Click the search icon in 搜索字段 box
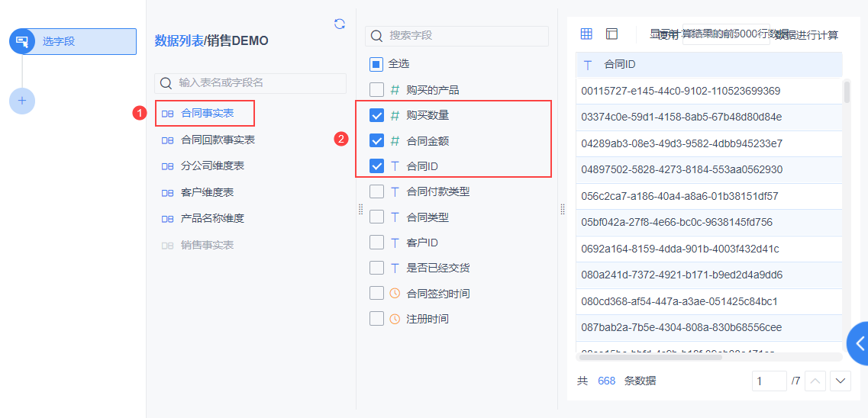The width and height of the screenshot is (868, 418). tap(377, 36)
